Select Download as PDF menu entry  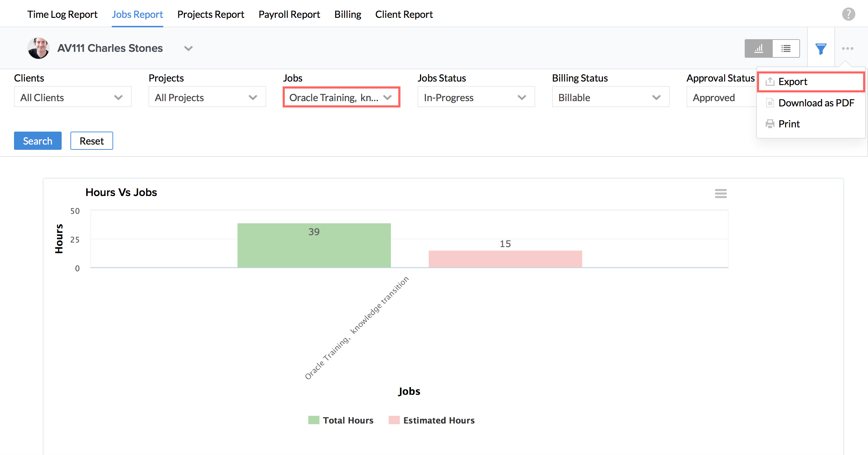pos(816,103)
